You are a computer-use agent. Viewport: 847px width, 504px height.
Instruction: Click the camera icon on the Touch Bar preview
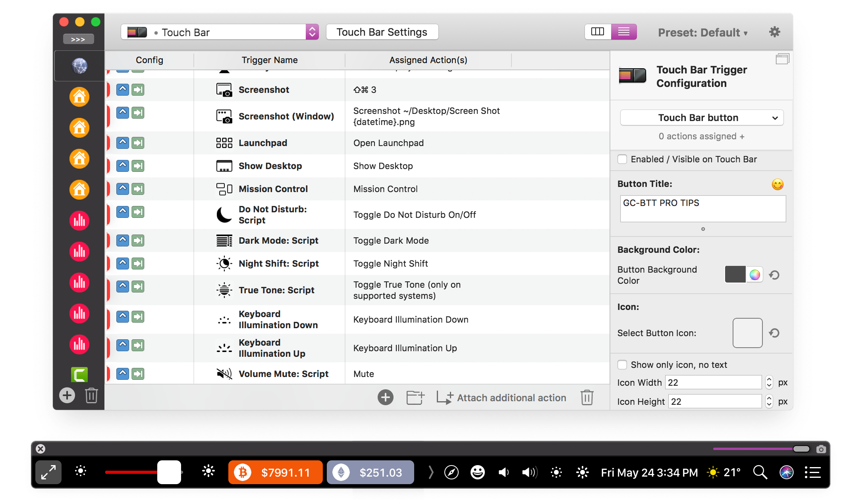tap(821, 449)
